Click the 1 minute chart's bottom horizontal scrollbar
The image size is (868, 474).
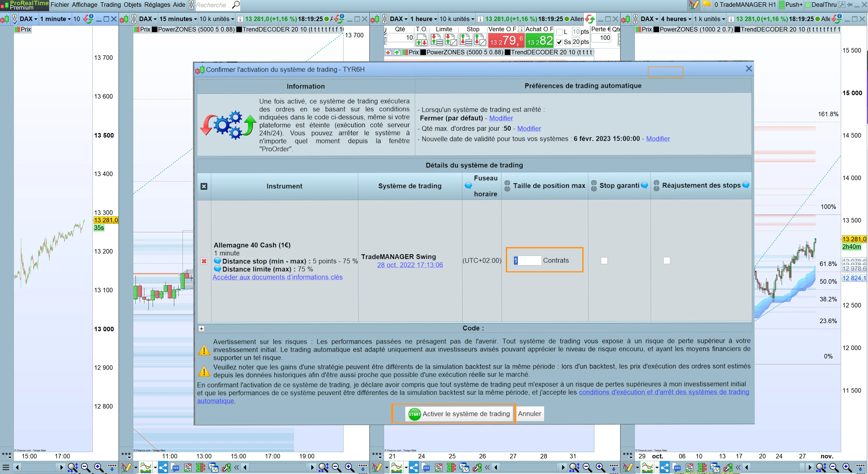39,467
